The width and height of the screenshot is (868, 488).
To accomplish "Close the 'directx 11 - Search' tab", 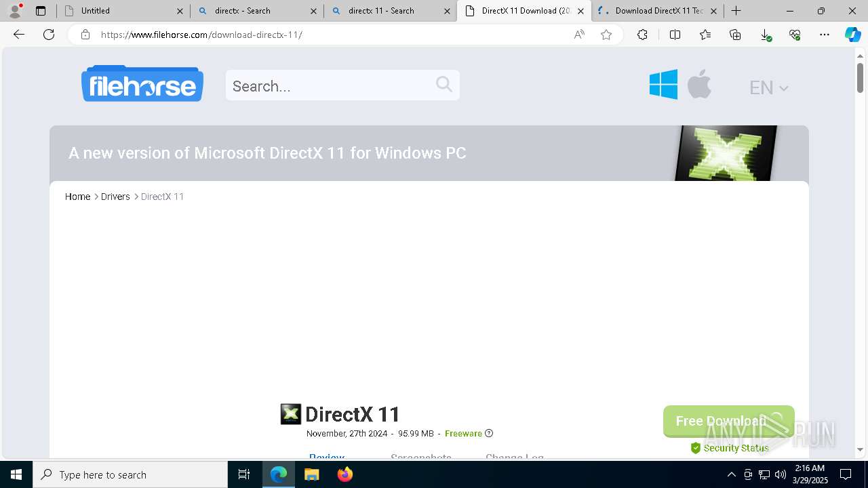I will click(x=447, y=11).
